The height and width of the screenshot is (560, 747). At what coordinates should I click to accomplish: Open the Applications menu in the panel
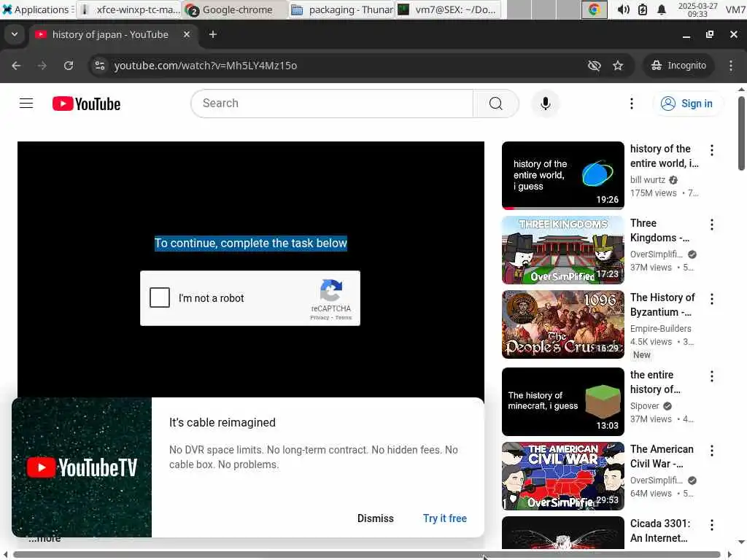38,9
